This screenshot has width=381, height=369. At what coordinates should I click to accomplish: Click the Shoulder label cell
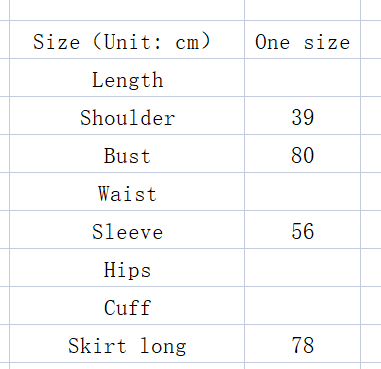coord(127,116)
